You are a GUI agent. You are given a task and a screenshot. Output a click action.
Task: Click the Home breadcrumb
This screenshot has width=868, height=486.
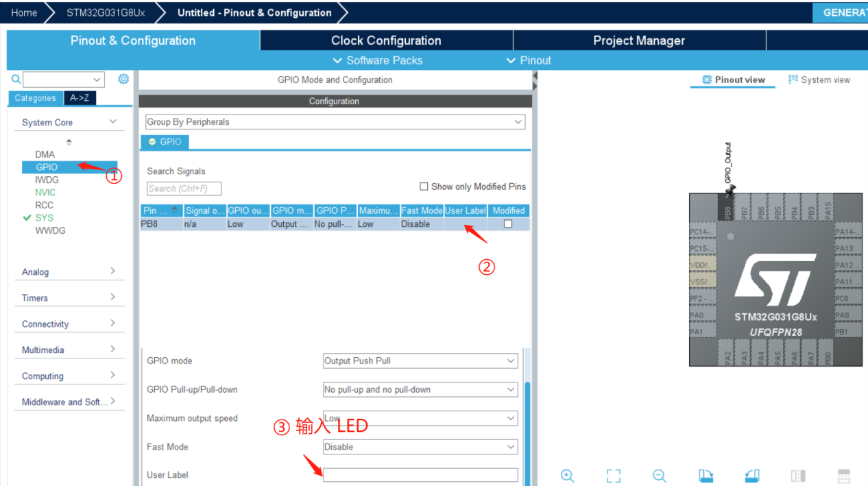coord(24,12)
